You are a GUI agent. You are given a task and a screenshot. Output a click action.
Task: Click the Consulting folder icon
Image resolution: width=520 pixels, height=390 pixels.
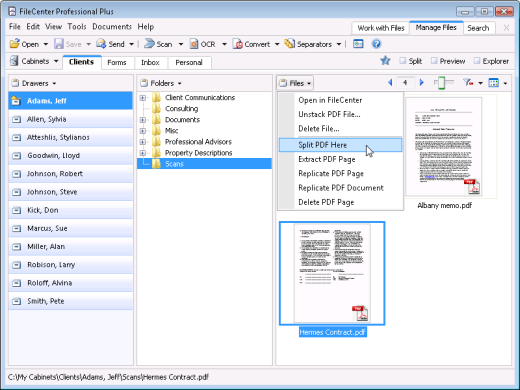156,108
